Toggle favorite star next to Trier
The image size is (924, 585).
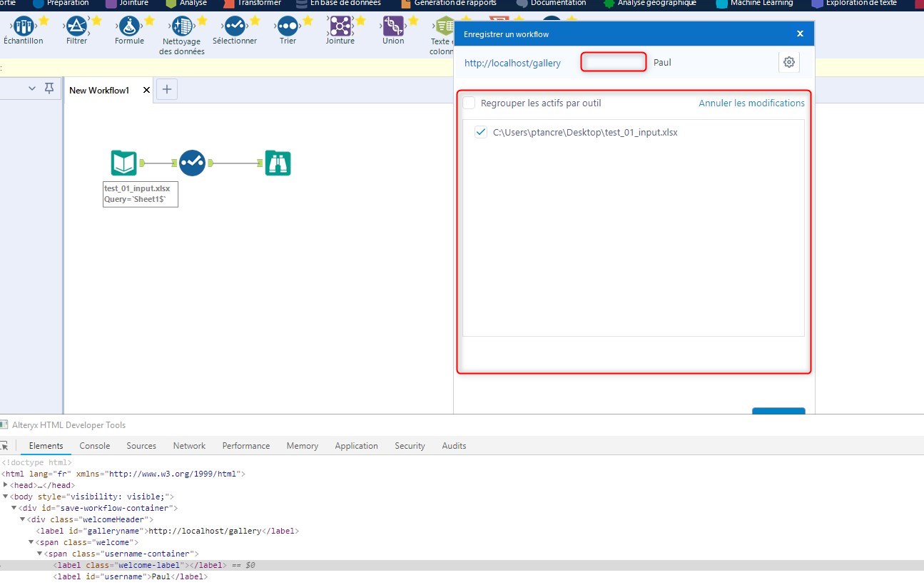(308, 21)
